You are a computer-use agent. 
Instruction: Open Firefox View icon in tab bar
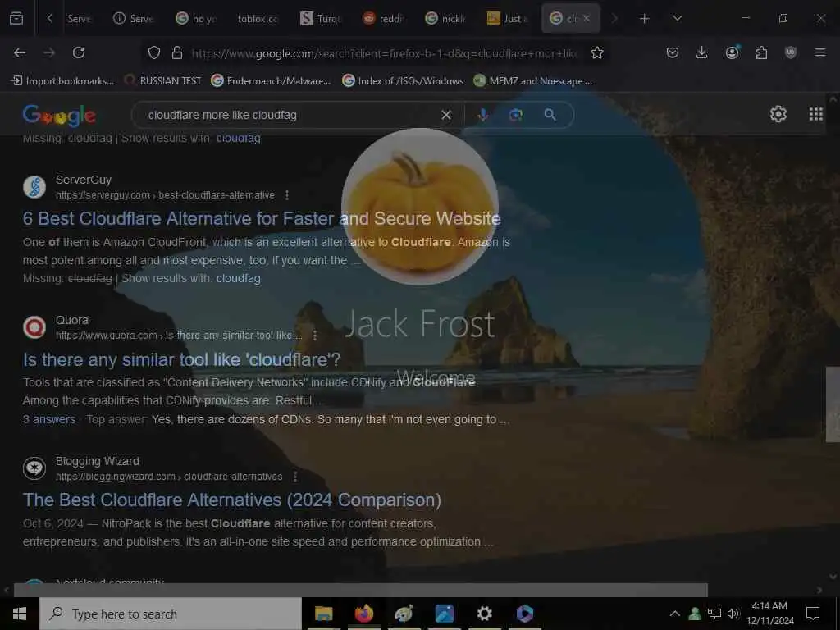pyautogui.click(x=16, y=19)
